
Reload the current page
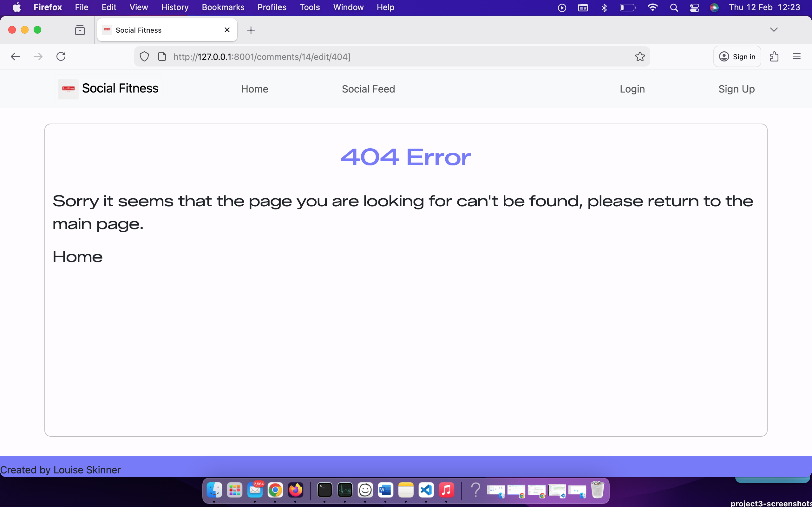[x=61, y=56]
